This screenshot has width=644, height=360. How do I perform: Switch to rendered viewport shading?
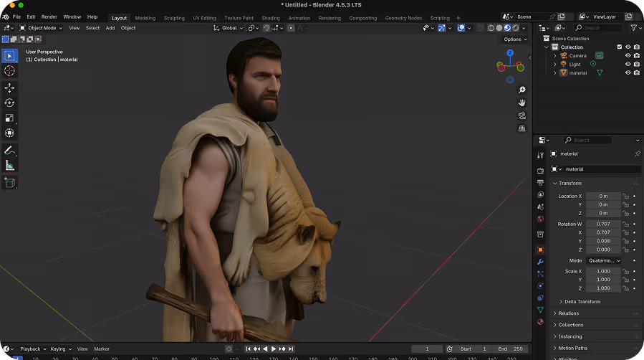pyautogui.click(x=516, y=28)
